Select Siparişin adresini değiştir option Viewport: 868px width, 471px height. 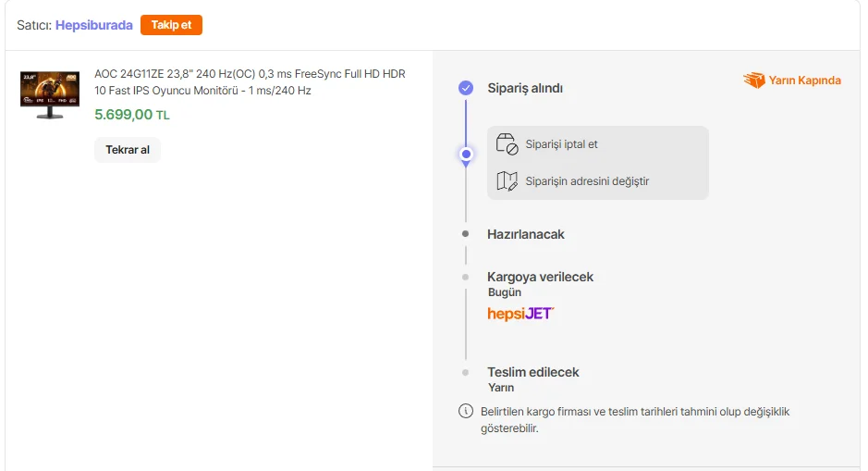[x=587, y=181]
